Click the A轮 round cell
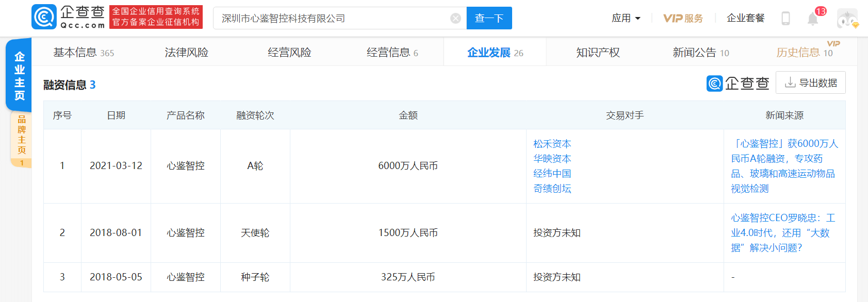The height and width of the screenshot is (302, 868). pos(255,166)
